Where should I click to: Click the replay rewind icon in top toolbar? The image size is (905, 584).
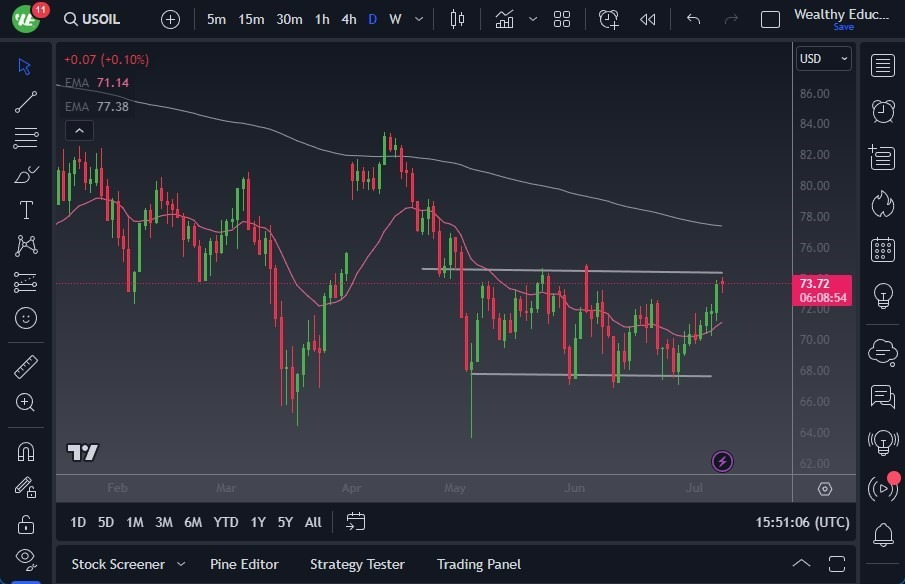click(648, 19)
